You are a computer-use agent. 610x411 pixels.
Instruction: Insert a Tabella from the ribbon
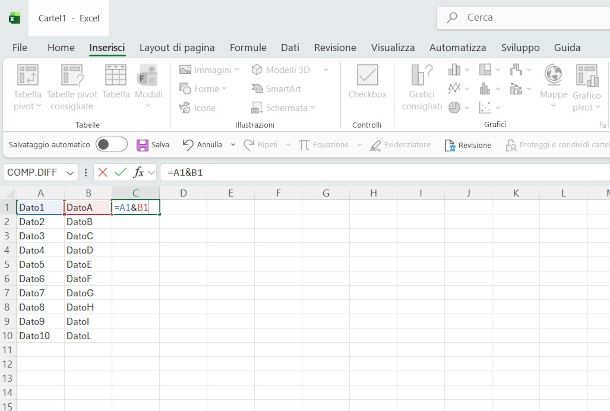[116, 81]
